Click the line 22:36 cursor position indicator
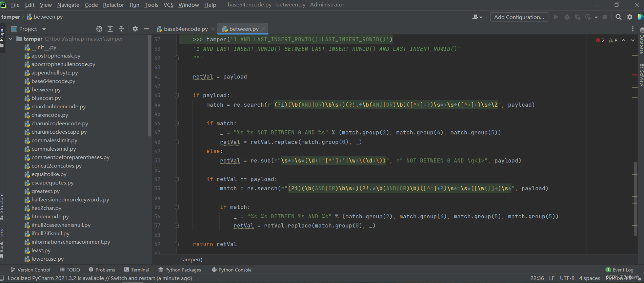This screenshot has height=283, width=644. [x=537, y=278]
